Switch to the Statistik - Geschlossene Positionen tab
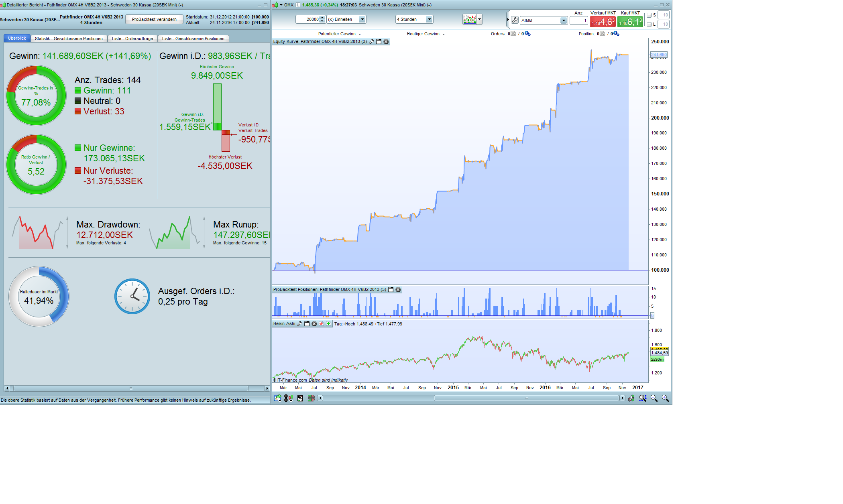 coord(69,39)
